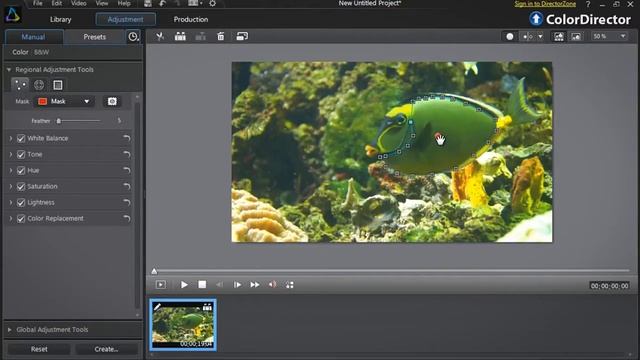Expand the Hue section chevron

tap(11, 171)
